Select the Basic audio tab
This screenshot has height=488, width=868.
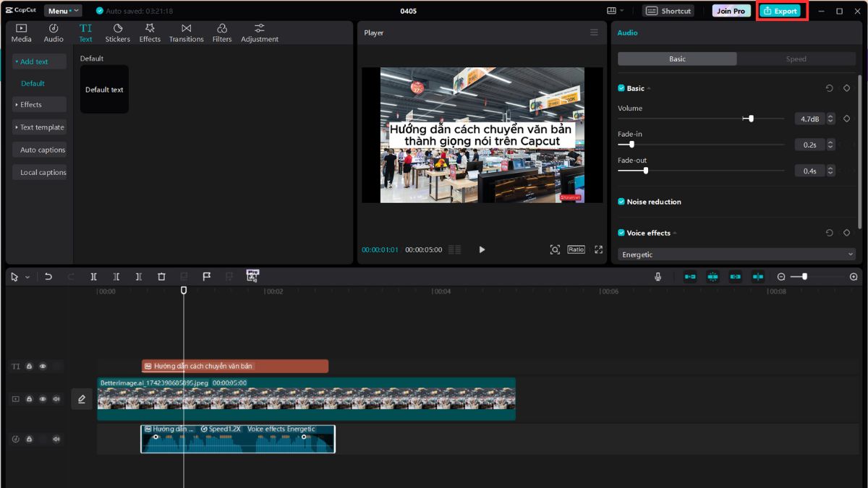(677, 59)
